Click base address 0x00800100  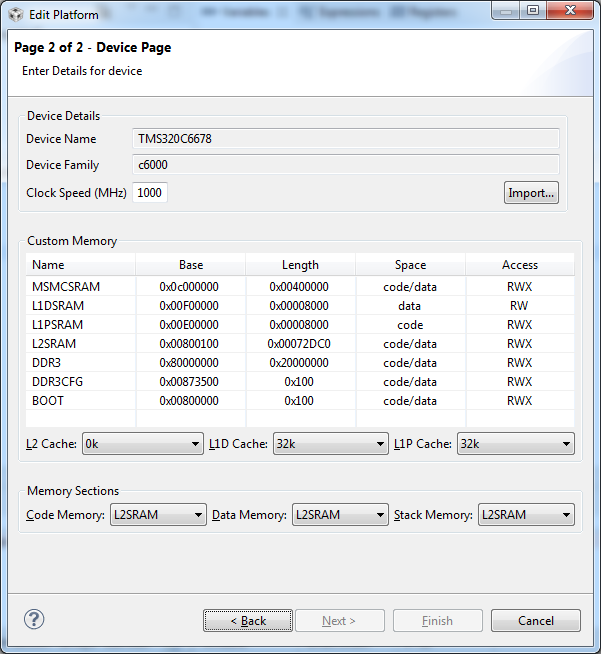[189, 344]
